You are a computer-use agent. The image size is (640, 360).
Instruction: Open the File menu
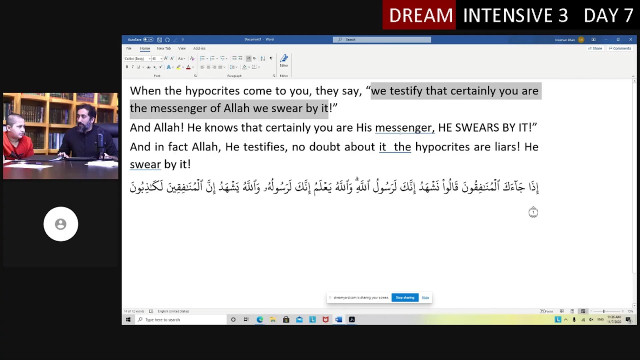coord(129,49)
